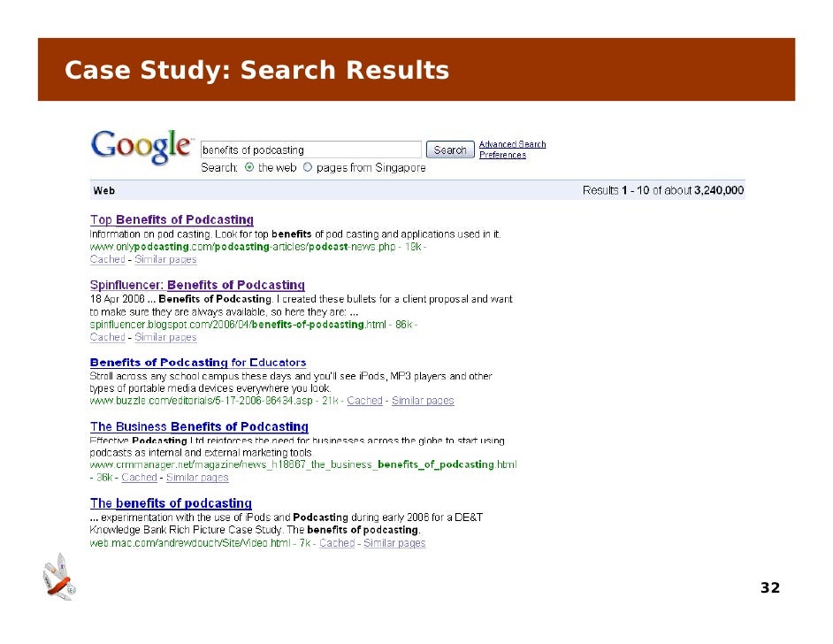
Task: Open Cached link for crmmanager.net result
Action: 139,478
